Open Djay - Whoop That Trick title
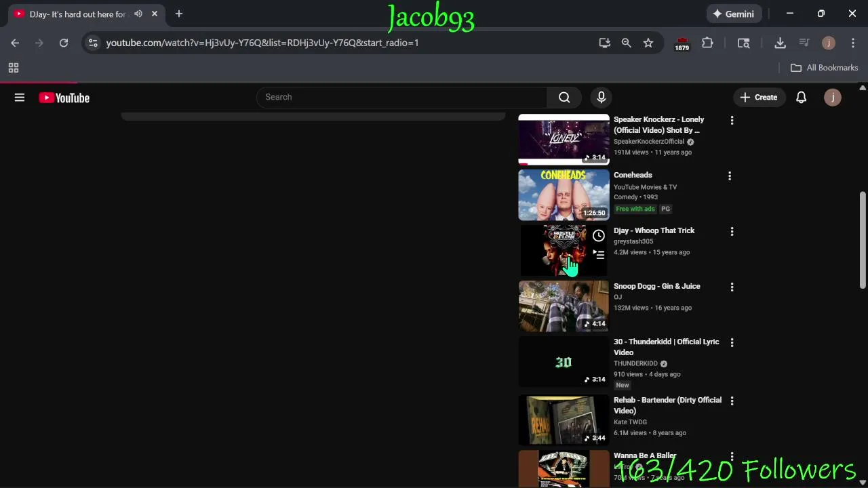Image resolution: width=868 pixels, height=488 pixels. pyautogui.click(x=654, y=230)
